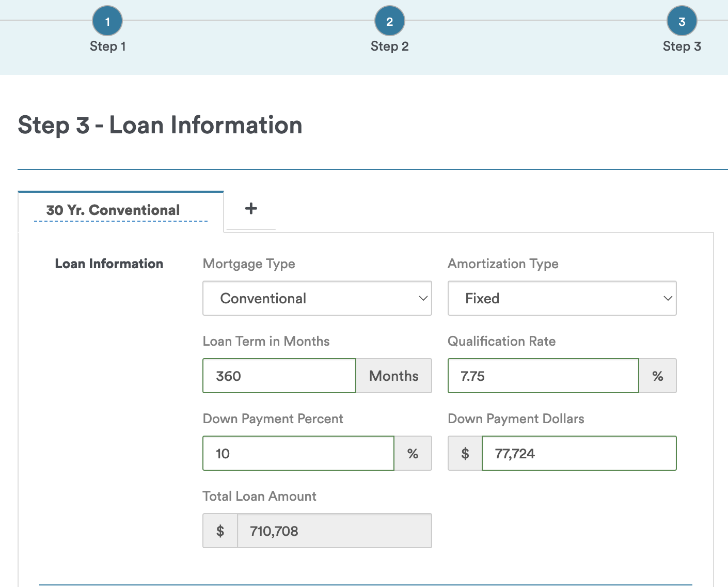728x587 pixels.
Task: Click the Step 1 text label
Action: 107,47
